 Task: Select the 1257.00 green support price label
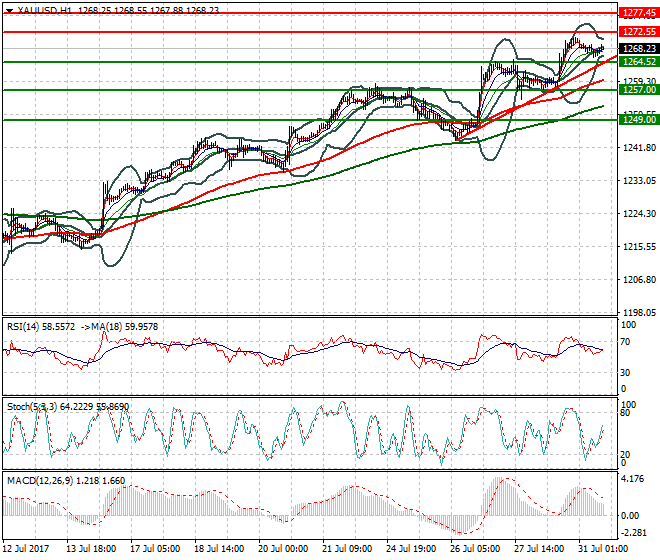pyautogui.click(x=639, y=90)
